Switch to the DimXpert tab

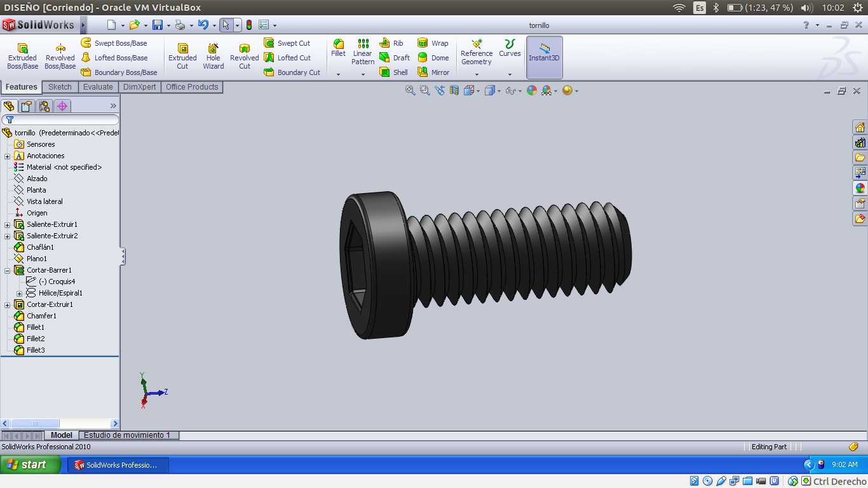pos(140,87)
